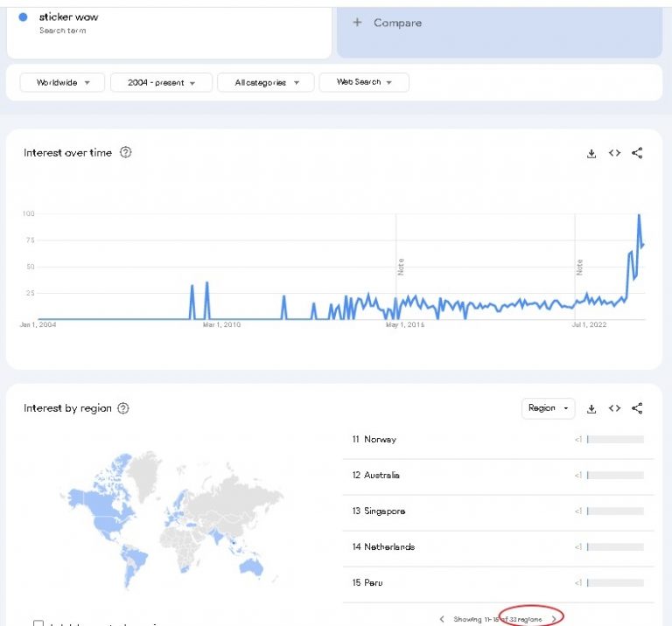Viewport: 672px width, 626px height.
Task: Open help for Interest over time
Action: click(126, 152)
